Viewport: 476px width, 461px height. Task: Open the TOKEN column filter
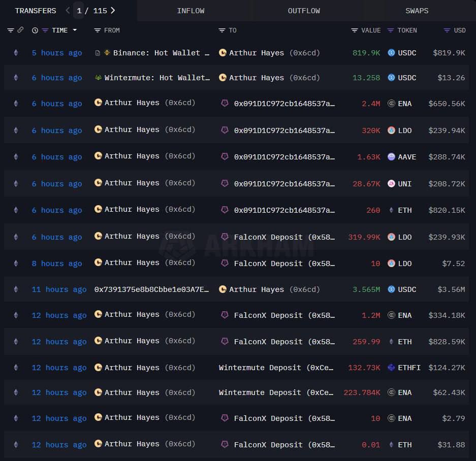click(x=391, y=30)
